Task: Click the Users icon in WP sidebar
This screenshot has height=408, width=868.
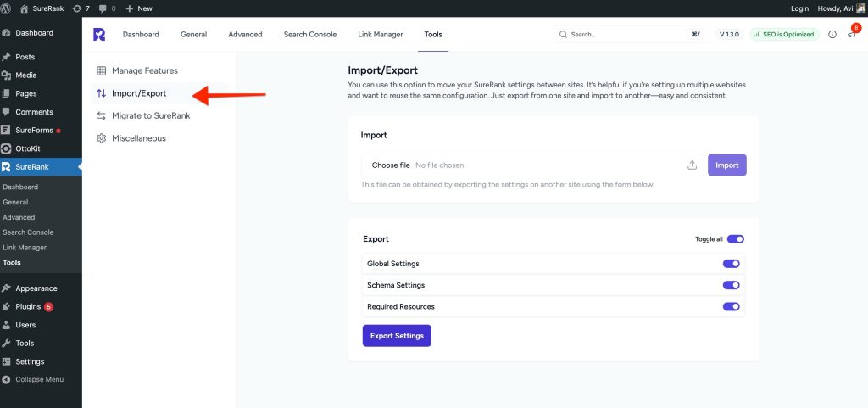Action: (x=6, y=325)
